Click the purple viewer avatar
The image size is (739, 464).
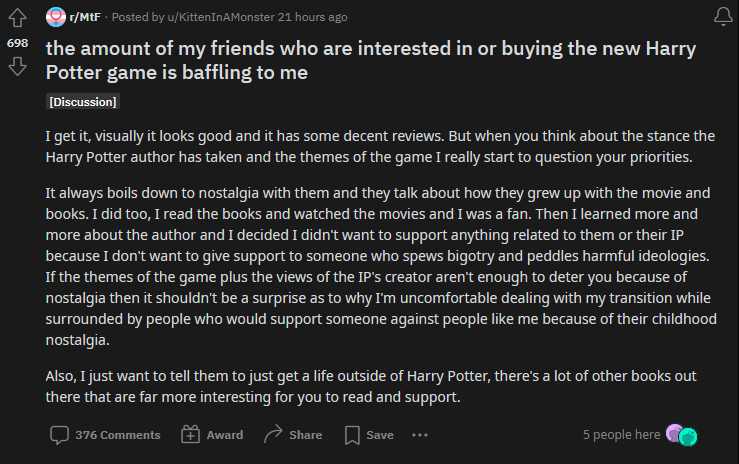pyautogui.click(x=673, y=433)
